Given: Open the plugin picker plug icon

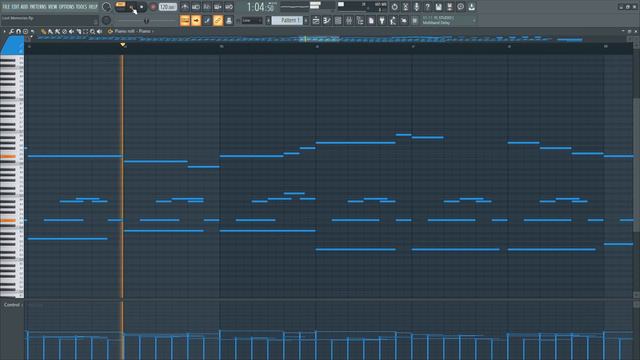Looking at the screenshot, I should (382, 20).
